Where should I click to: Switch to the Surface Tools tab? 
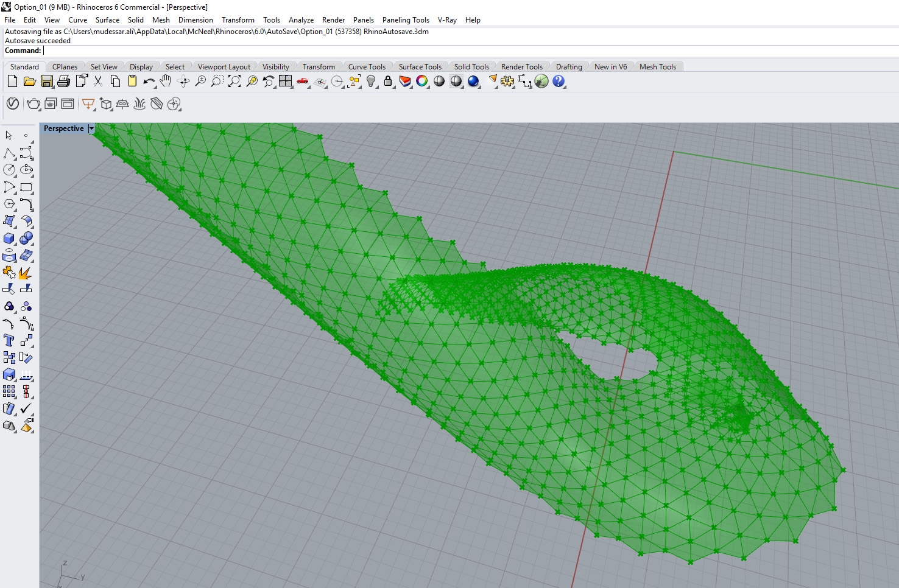(x=420, y=67)
